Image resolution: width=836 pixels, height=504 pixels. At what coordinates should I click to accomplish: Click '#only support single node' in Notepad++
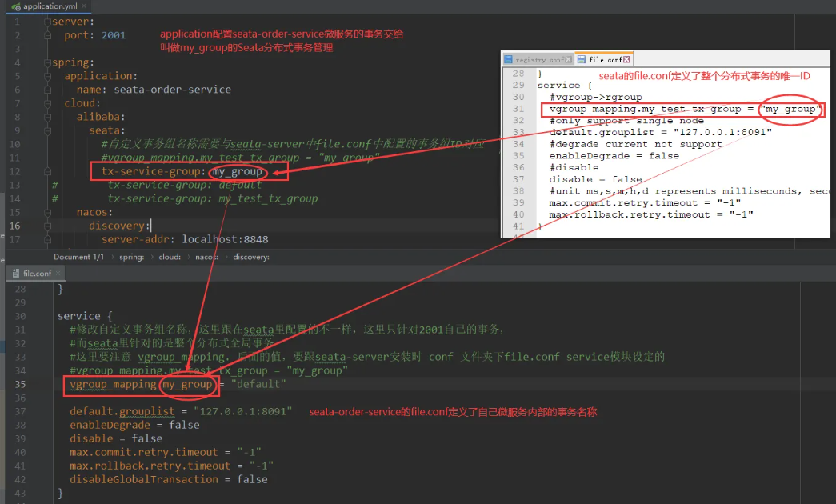click(x=626, y=121)
